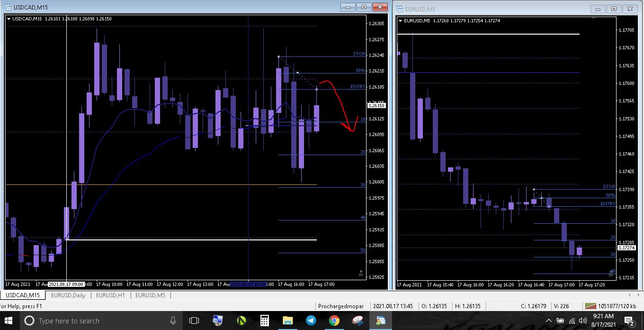Click the STOP label on EURUSD chart
This screenshot has height=330, width=644.
(609, 187)
